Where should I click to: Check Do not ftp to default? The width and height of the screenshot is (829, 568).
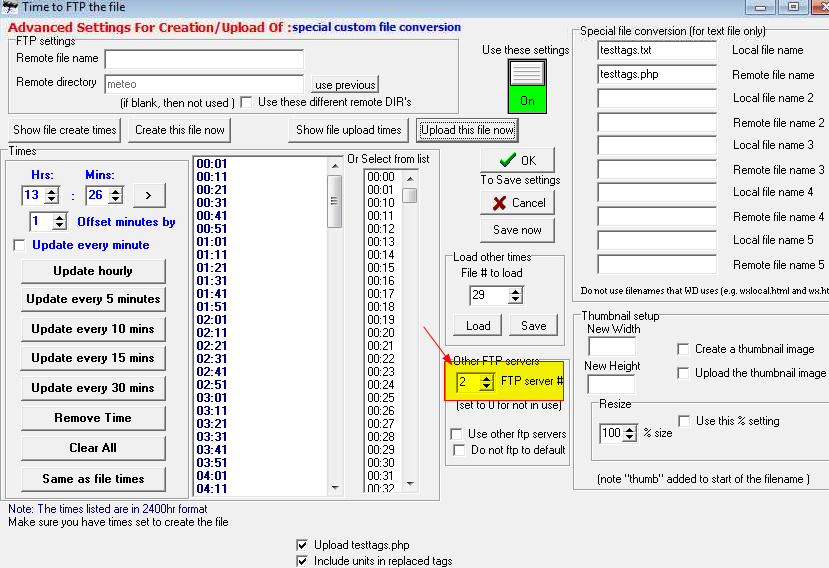tap(459, 450)
